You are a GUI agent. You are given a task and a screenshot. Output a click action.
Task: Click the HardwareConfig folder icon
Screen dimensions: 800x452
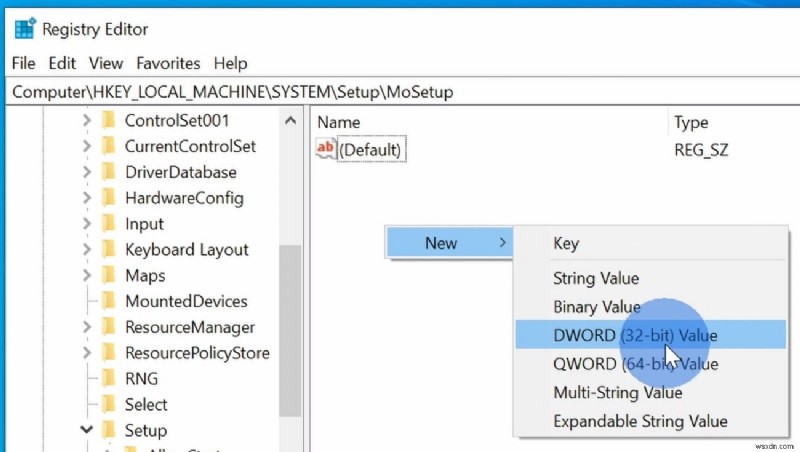click(108, 198)
